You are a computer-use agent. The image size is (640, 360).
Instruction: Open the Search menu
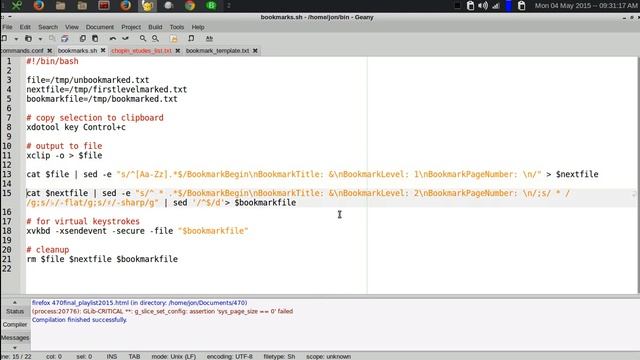(x=48, y=27)
